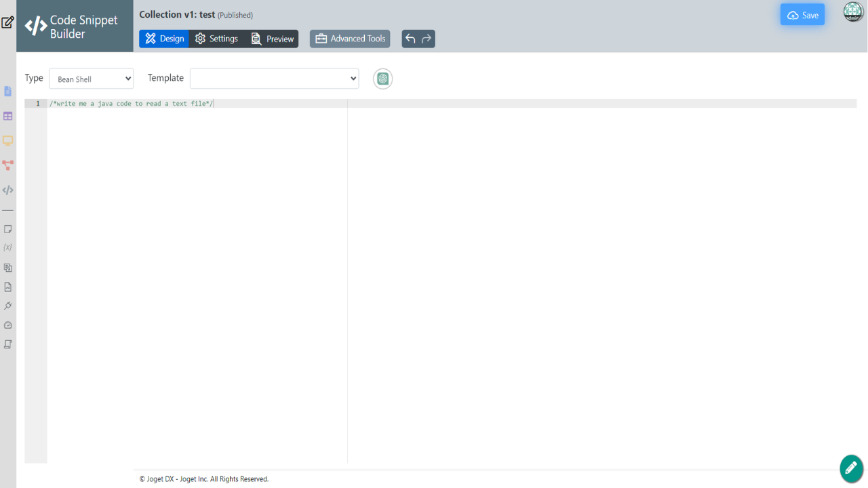
Task: Click the edit pencil icon at top-left
Action: click(x=7, y=22)
